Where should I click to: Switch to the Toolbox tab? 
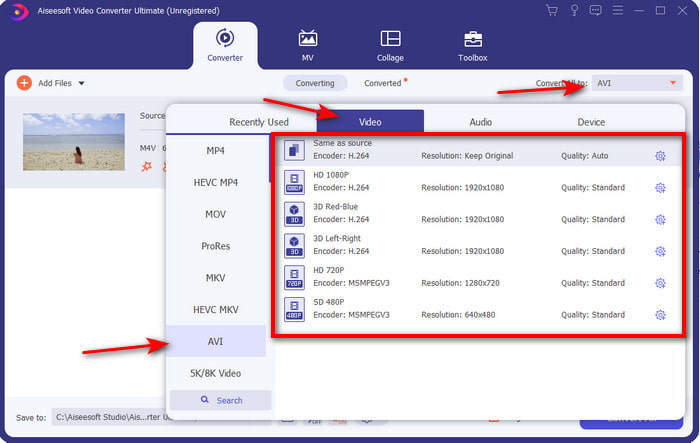tap(472, 46)
